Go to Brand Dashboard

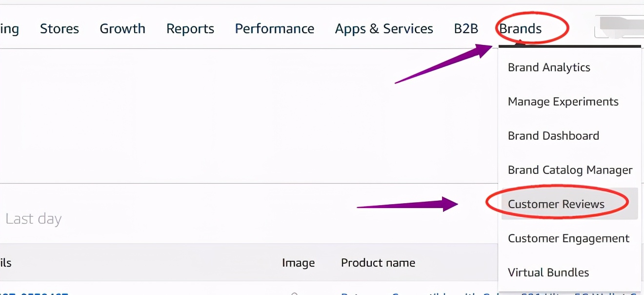(553, 136)
